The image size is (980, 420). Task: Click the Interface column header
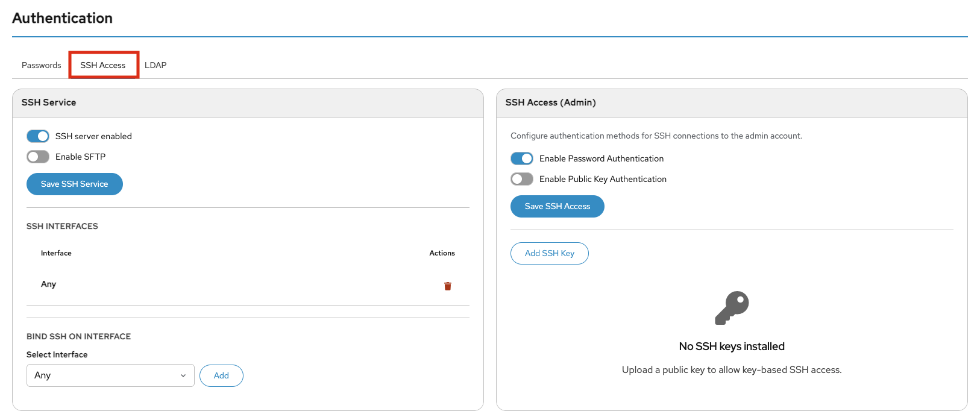pos(56,253)
